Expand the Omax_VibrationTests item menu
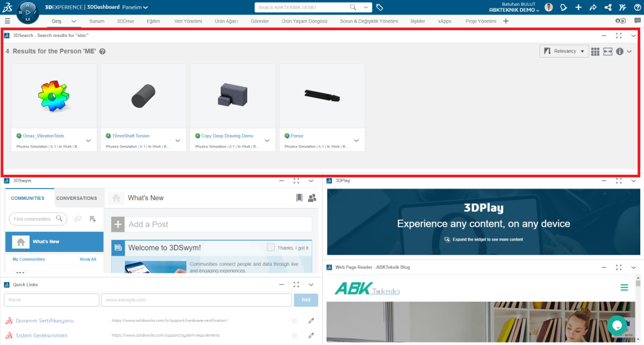Image resolution: width=644 pixels, height=345 pixels. 88,140
